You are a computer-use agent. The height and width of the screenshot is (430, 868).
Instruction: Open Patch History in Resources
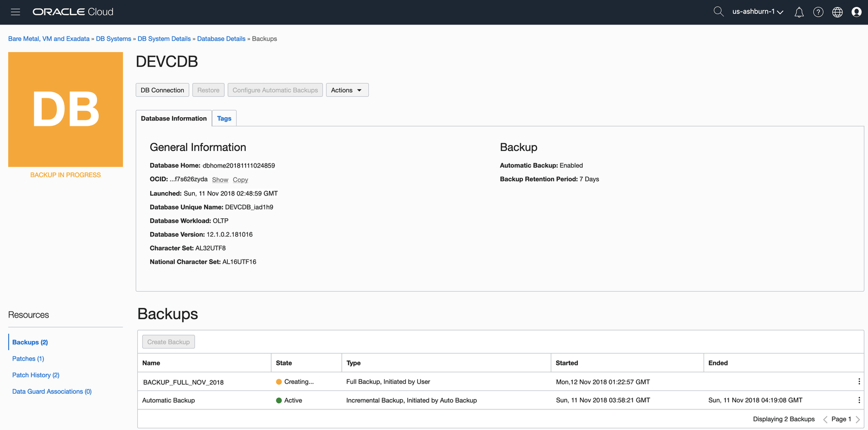pos(36,375)
